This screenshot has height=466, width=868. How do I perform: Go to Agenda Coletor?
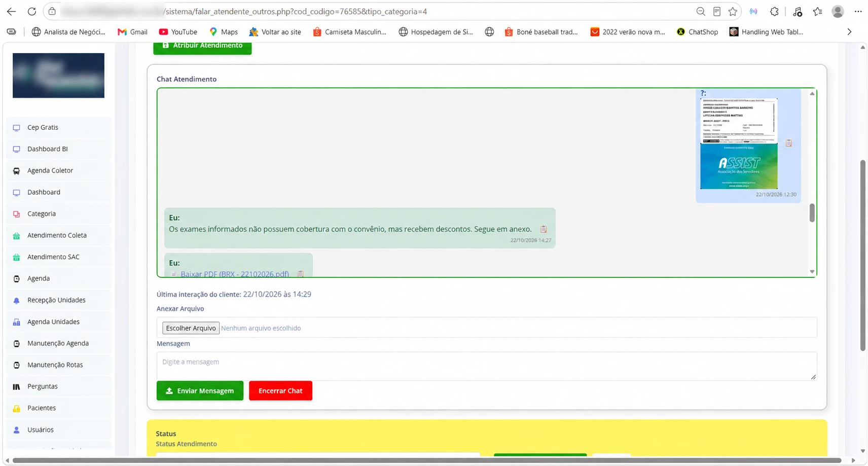(x=59, y=170)
